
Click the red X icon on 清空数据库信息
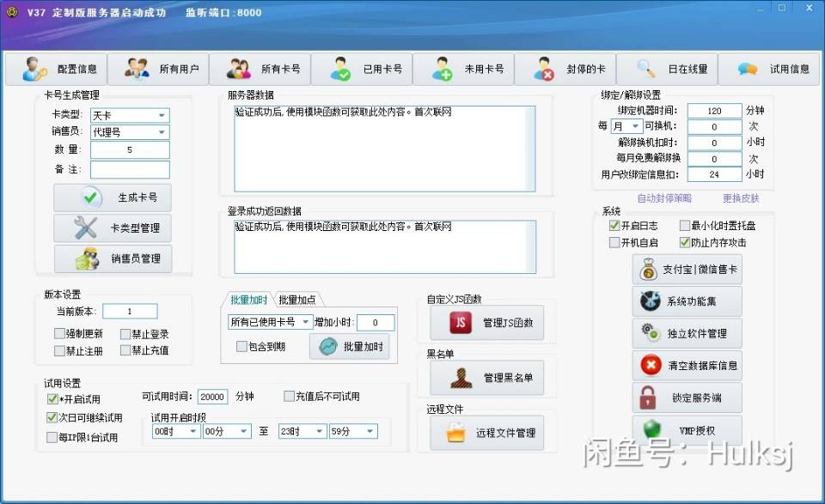(651, 365)
